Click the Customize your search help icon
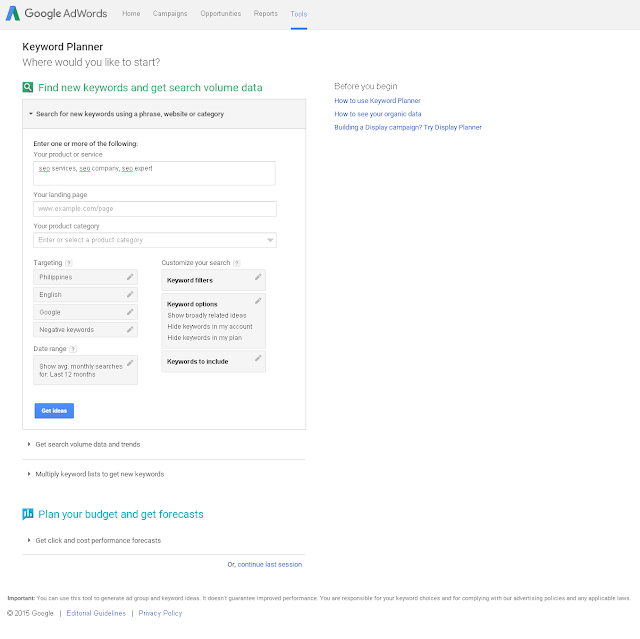The image size is (640, 639). coord(237,263)
